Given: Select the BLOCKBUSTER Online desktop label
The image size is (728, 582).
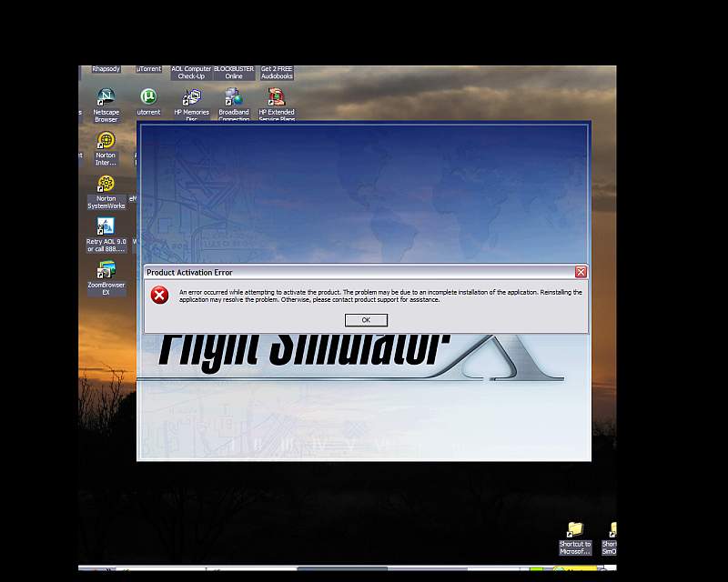Looking at the screenshot, I should tap(234, 73).
